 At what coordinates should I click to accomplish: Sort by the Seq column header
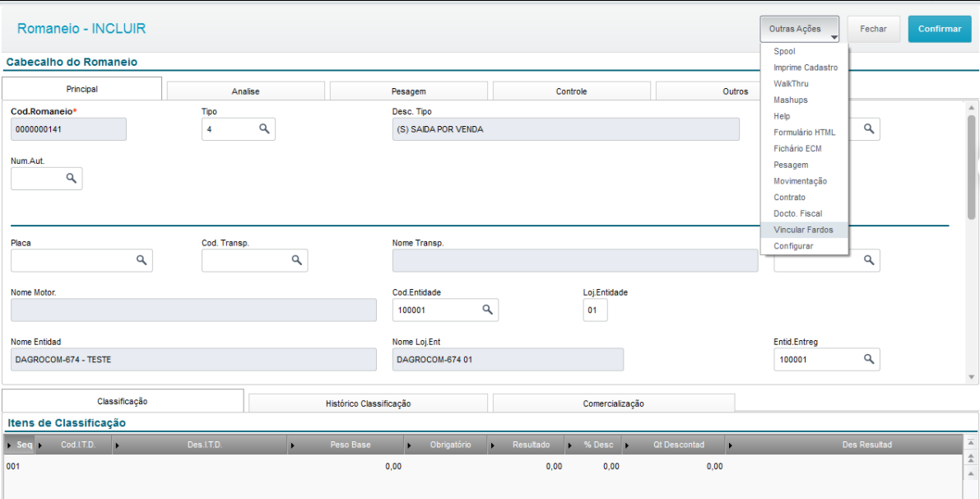21,445
